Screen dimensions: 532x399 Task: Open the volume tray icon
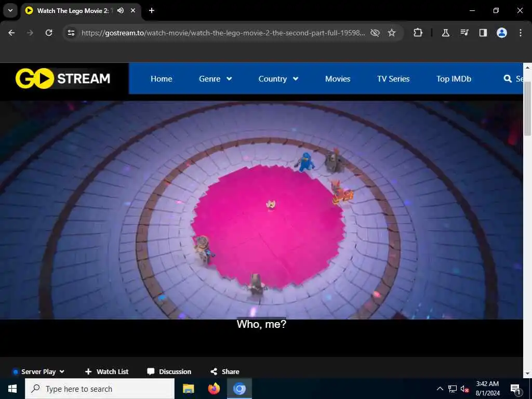point(464,389)
